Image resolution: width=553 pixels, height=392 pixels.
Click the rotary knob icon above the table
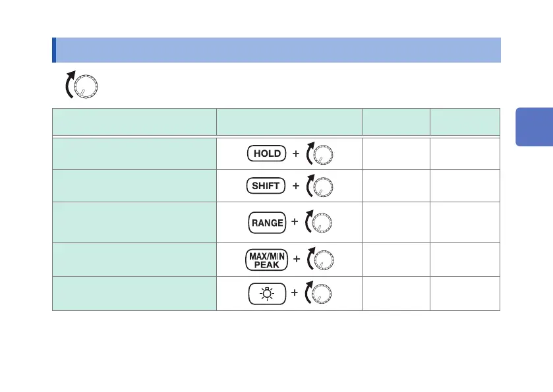point(86,86)
